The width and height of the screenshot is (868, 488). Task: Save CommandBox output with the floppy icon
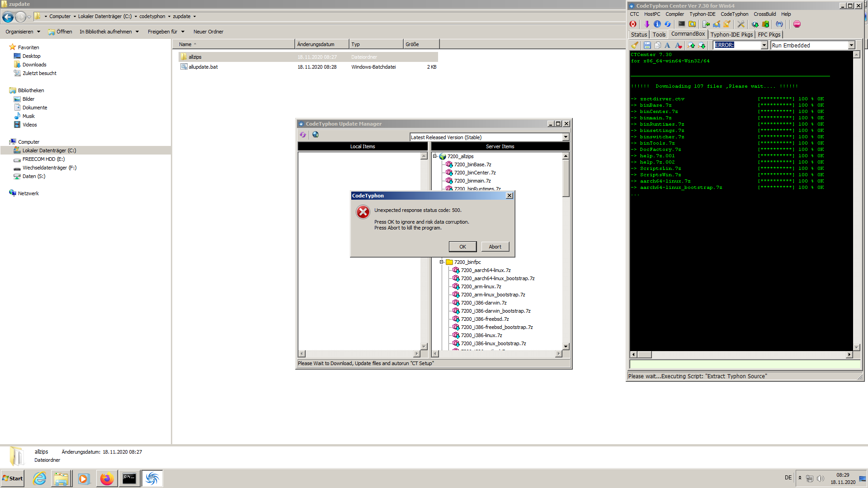coord(647,45)
